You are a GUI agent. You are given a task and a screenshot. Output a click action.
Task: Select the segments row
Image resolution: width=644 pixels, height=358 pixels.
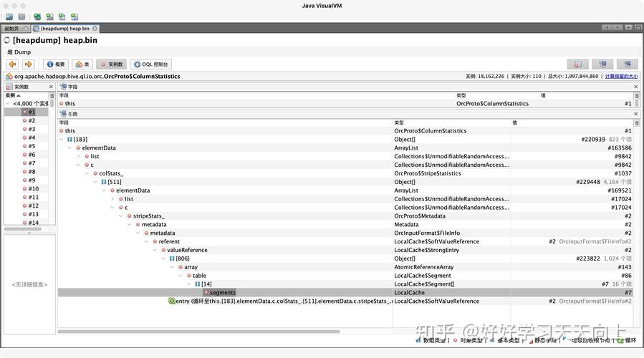[345, 293]
